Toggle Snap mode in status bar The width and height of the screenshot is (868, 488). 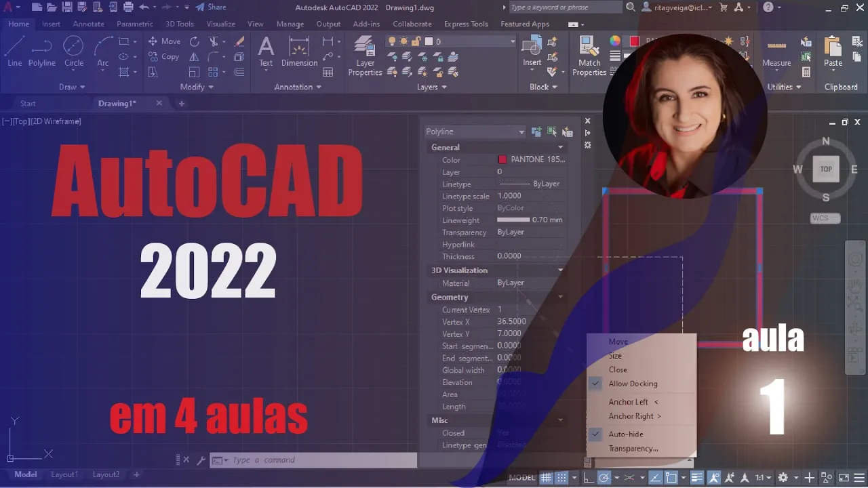(x=561, y=477)
